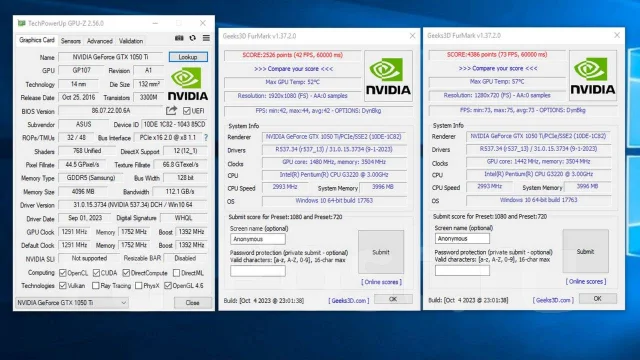Click the Resolution 1920x1080 text

tap(292, 96)
